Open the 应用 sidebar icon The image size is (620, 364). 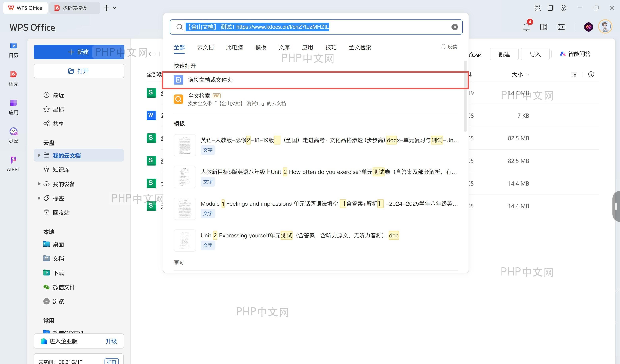(14, 107)
